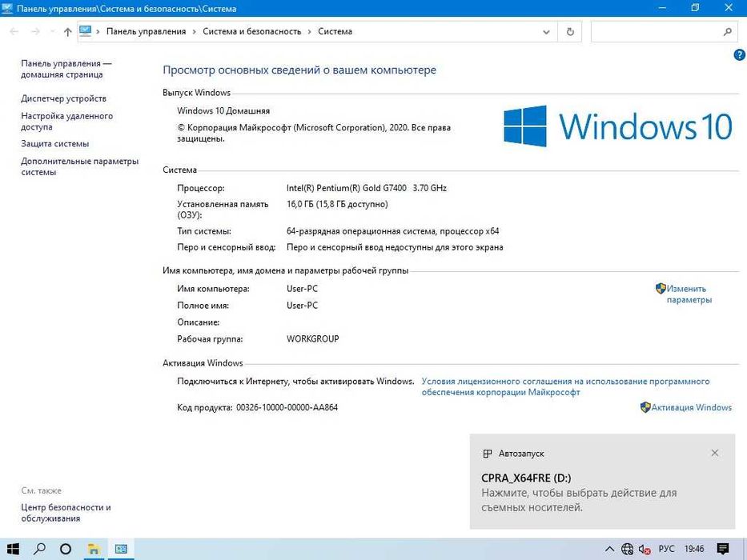
Task: Close the Автозапуск notification
Action: [x=715, y=453]
